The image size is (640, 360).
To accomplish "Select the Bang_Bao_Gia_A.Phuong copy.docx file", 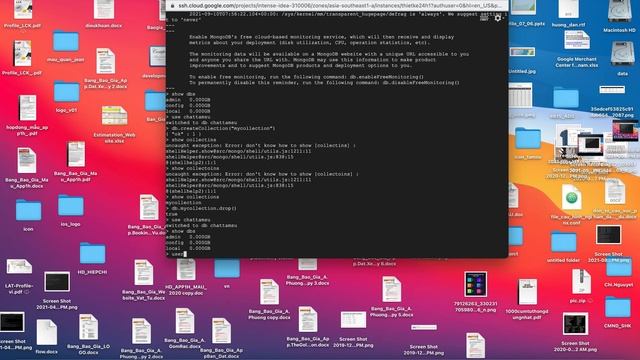I will point(269,292).
